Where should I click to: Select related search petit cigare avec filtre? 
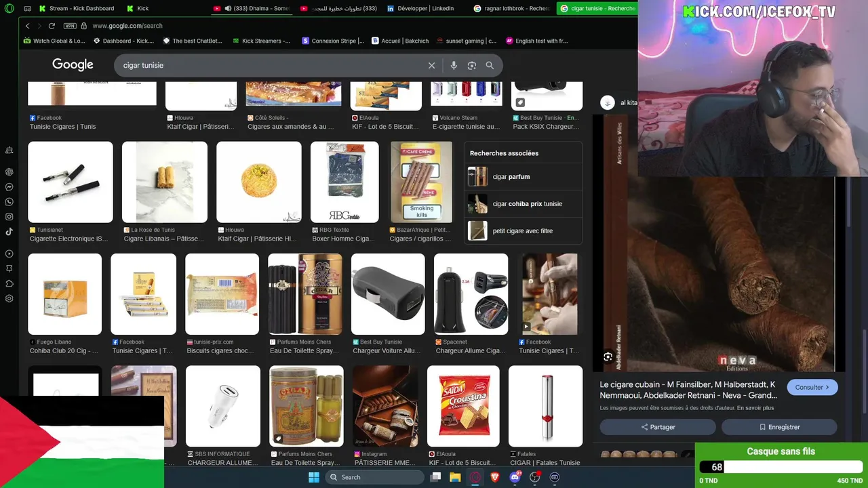523,231
